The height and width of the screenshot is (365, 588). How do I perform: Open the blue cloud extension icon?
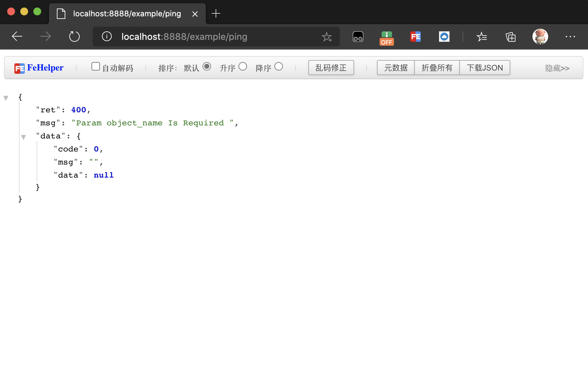coord(444,37)
